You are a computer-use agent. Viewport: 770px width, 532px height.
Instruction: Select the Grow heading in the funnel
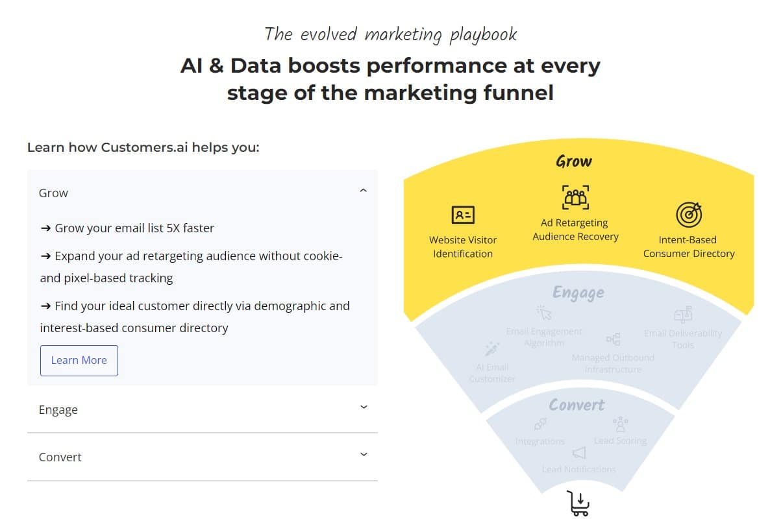(574, 161)
